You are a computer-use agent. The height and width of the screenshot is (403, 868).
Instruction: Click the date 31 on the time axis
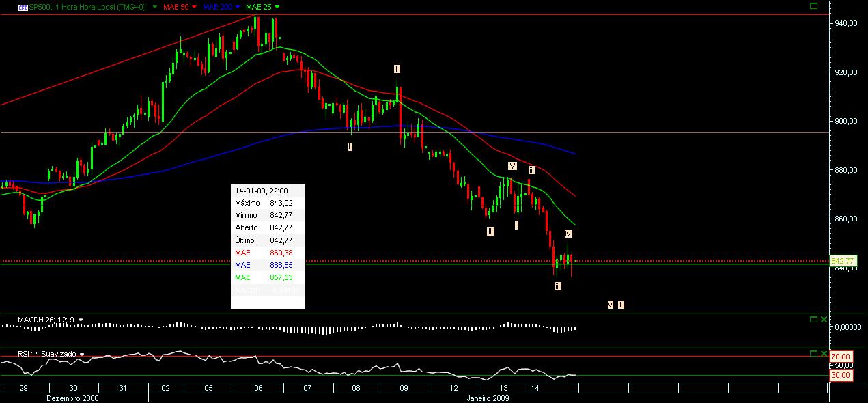123,388
